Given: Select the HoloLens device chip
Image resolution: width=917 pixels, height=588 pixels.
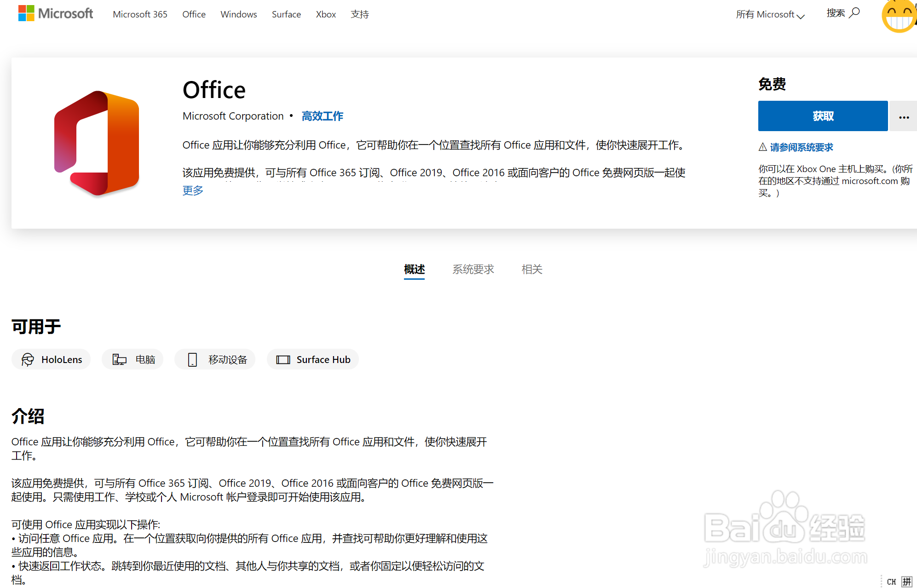Looking at the screenshot, I should tap(51, 359).
